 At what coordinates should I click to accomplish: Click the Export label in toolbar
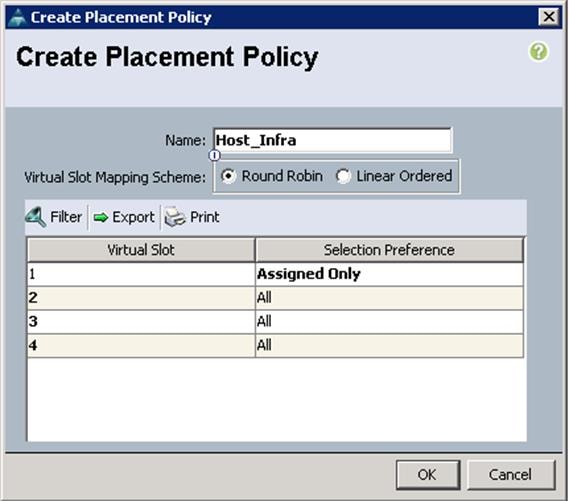(133, 217)
